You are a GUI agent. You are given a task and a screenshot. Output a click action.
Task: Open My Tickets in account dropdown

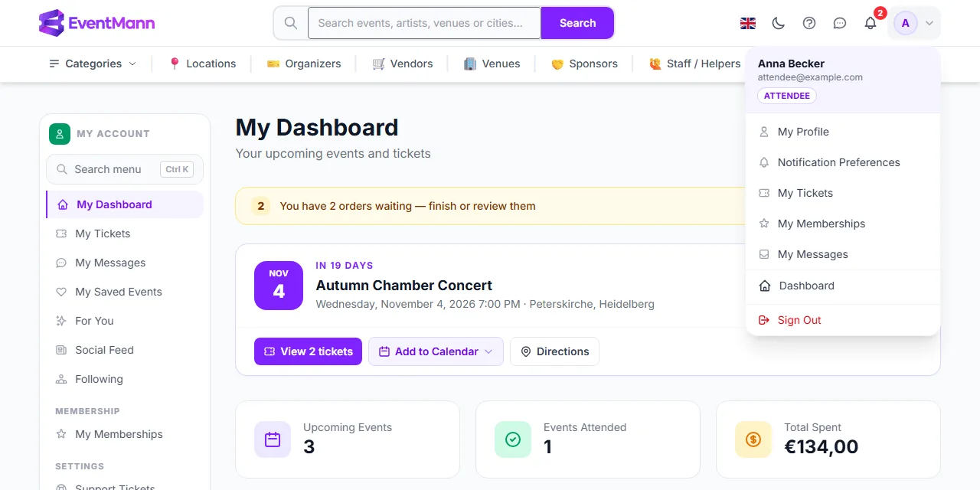pos(842,193)
